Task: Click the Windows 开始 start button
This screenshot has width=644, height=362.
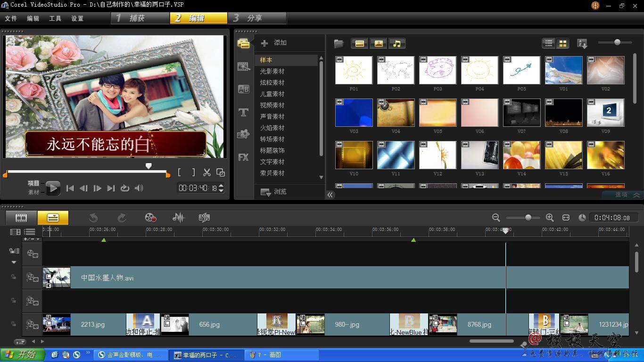Action: coord(22,355)
